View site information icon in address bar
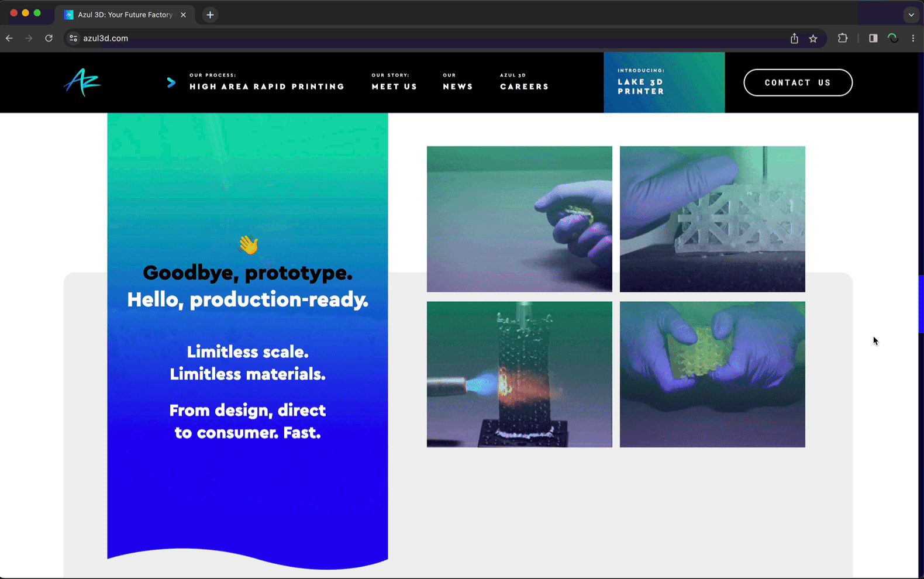This screenshot has height=579, width=924. [73, 38]
